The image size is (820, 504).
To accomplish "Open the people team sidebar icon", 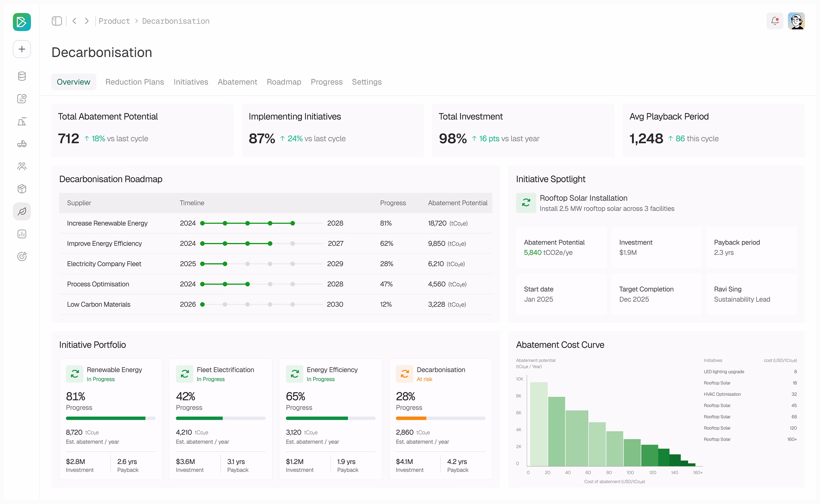I will click(22, 167).
